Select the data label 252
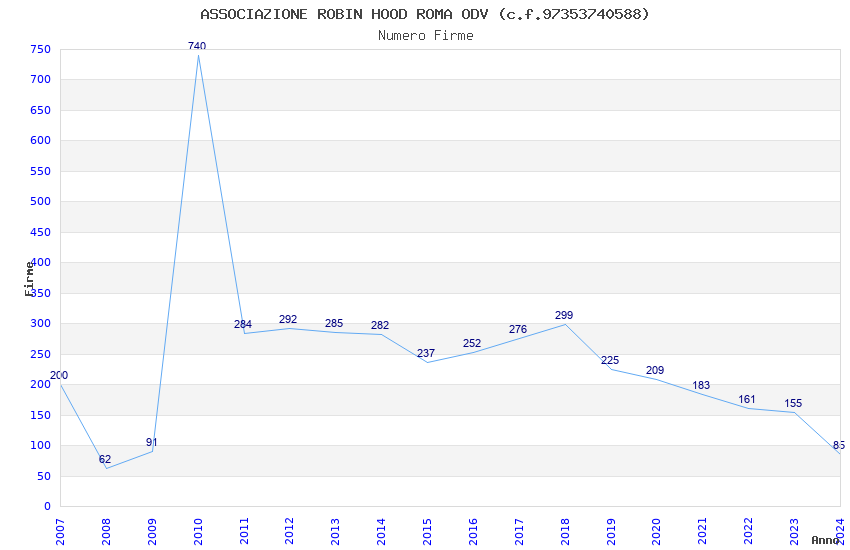850x550 pixels. 472,343
